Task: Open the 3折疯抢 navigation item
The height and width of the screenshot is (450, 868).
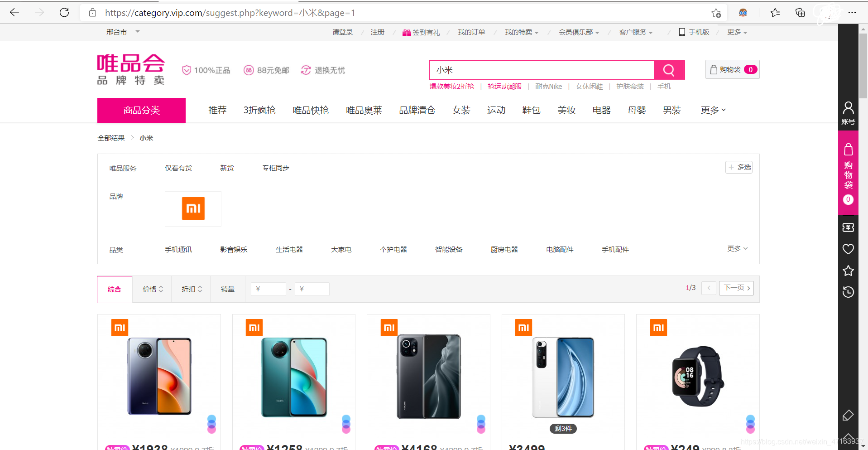Action: pos(259,110)
